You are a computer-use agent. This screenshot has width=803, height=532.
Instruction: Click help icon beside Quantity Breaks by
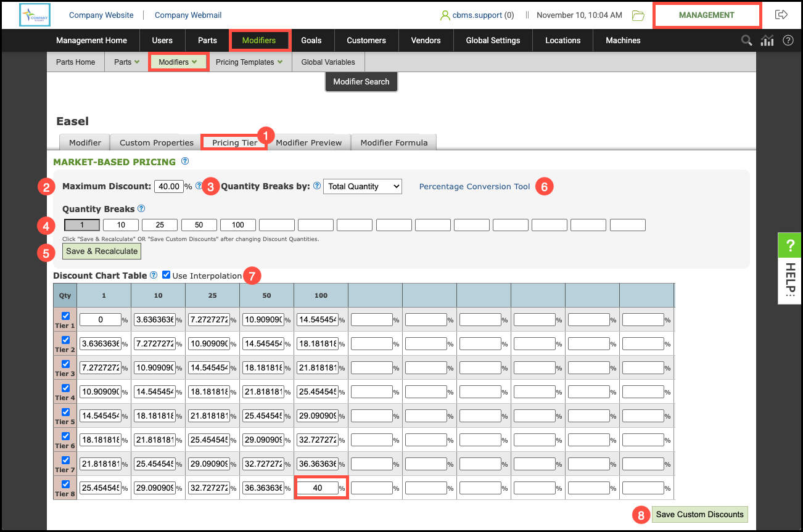pyautogui.click(x=317, y=186)
